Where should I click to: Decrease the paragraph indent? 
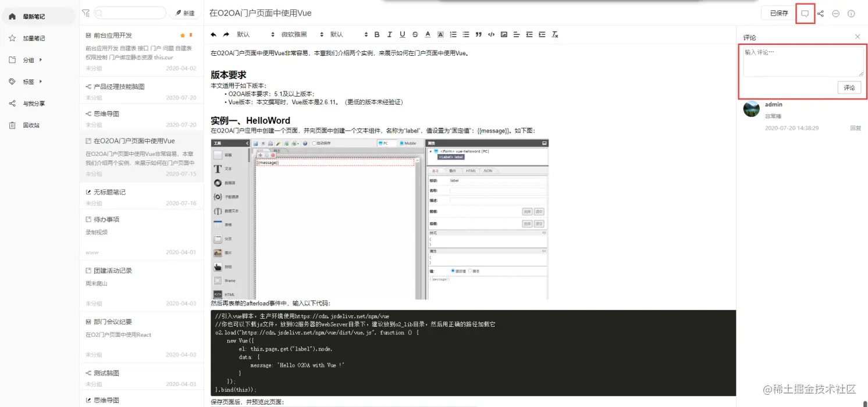[x=529, y=34]
